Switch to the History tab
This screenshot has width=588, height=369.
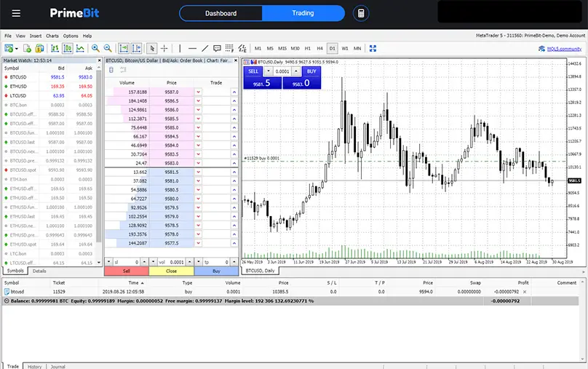(x=34, y=366)
